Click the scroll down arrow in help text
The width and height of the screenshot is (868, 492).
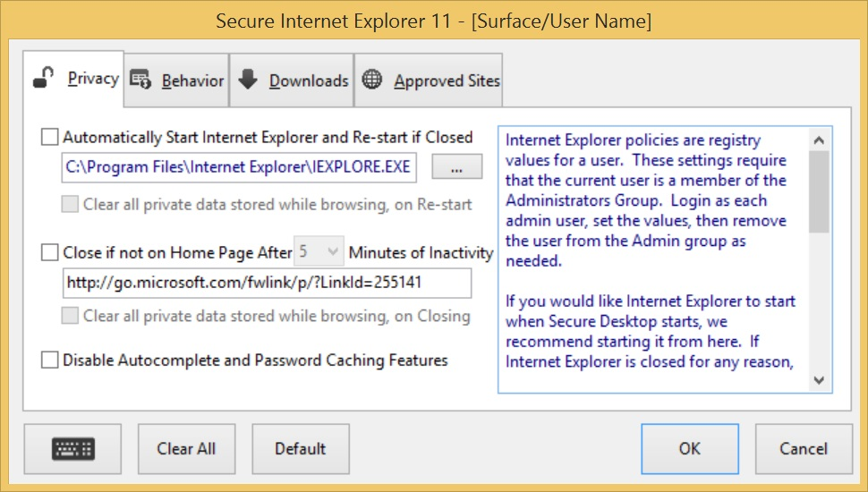tap(820, 380)
